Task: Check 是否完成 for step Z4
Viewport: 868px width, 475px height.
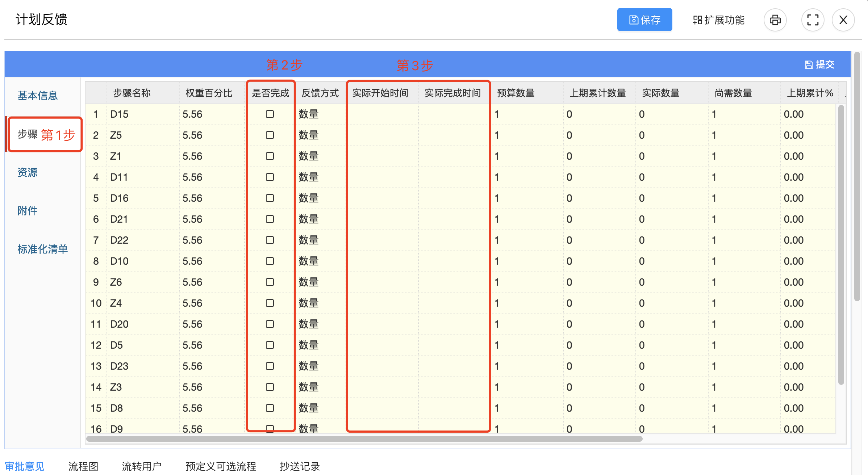Action: coord(270,303)
